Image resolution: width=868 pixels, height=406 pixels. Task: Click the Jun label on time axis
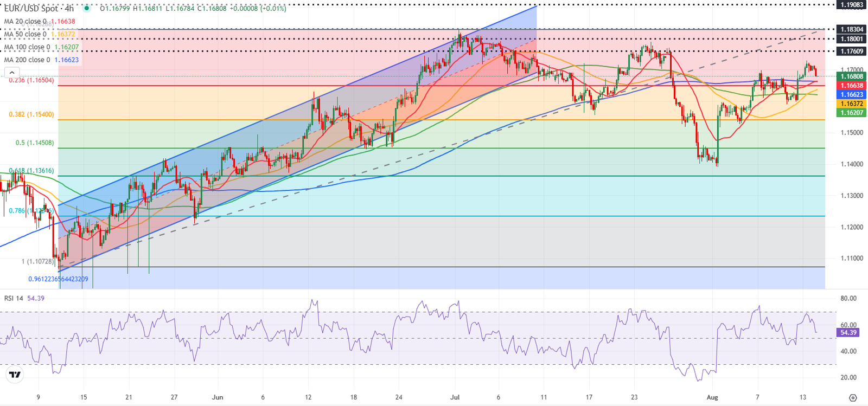(x=218, y=397)
